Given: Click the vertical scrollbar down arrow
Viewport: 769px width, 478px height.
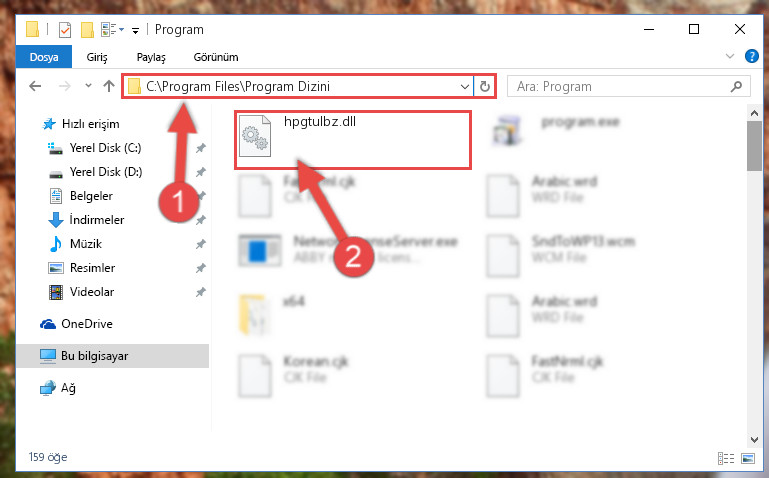Looking at the screenshot, I should pos(754,439).
